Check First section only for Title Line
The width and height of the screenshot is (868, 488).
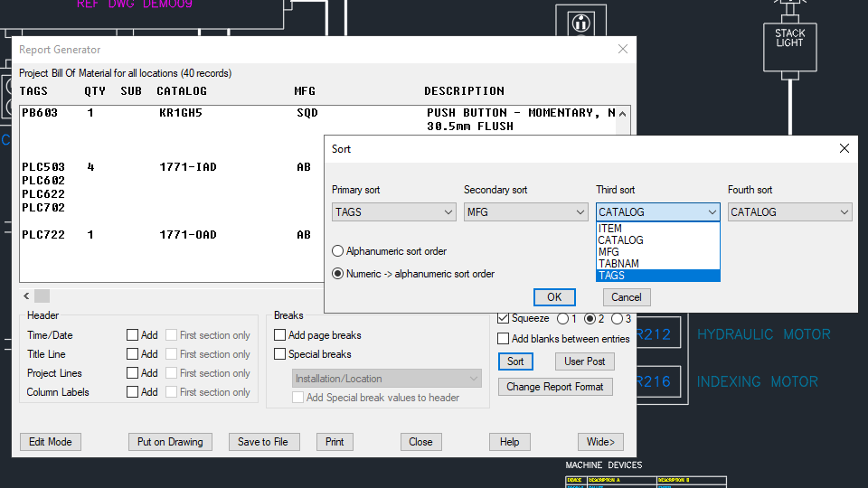click(x=172, y=354)
